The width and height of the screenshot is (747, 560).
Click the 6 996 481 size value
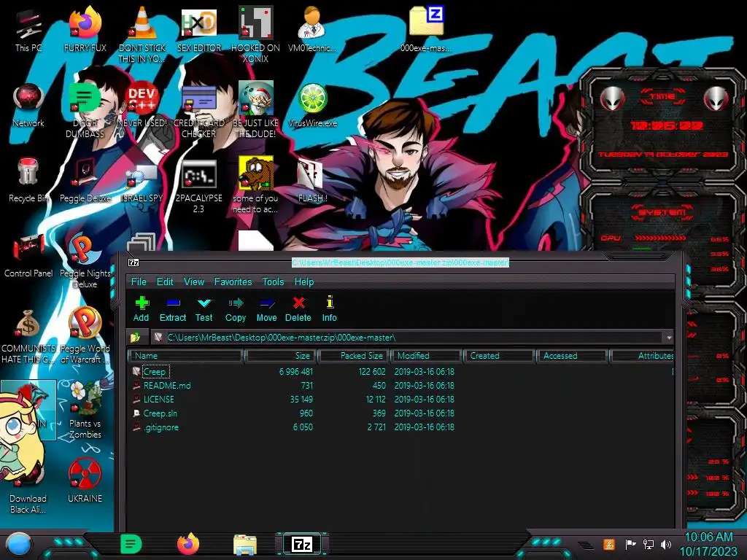click(x=296, y=371)
